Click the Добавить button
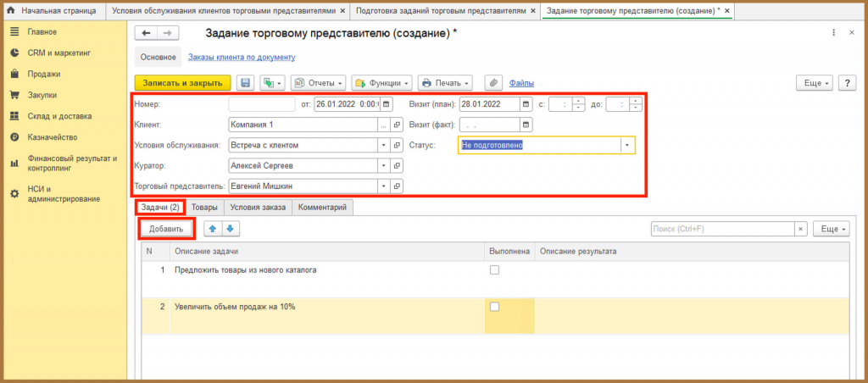Image resolution: width=868 pixels, height=383 pixels. point(166,229)
